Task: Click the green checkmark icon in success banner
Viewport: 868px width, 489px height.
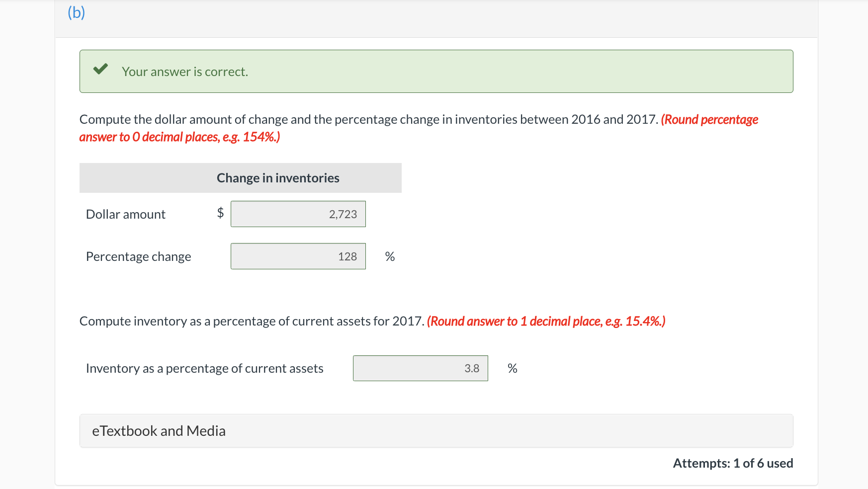Action: pyautogui.click(x=101, y=70)
